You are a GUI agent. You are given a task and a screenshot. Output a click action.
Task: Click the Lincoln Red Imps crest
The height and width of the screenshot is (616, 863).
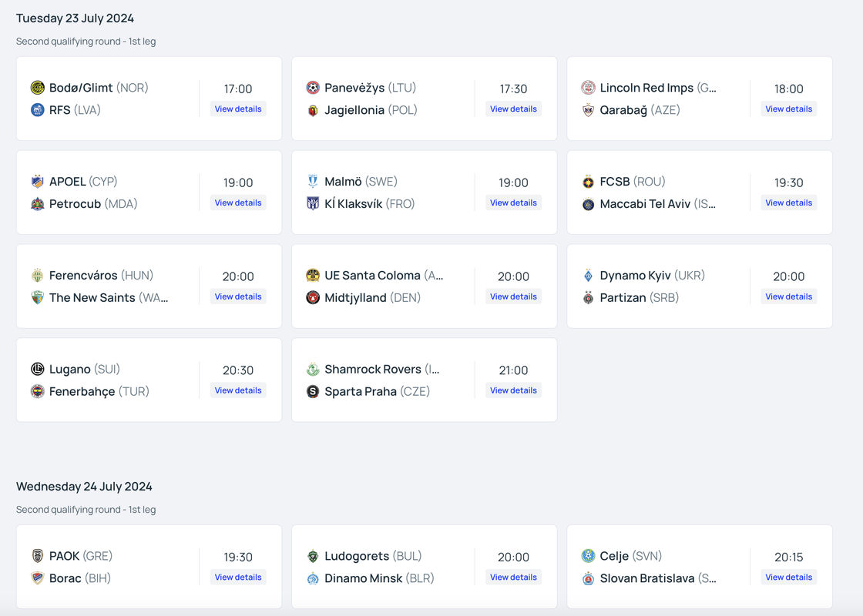click(589, 88)
